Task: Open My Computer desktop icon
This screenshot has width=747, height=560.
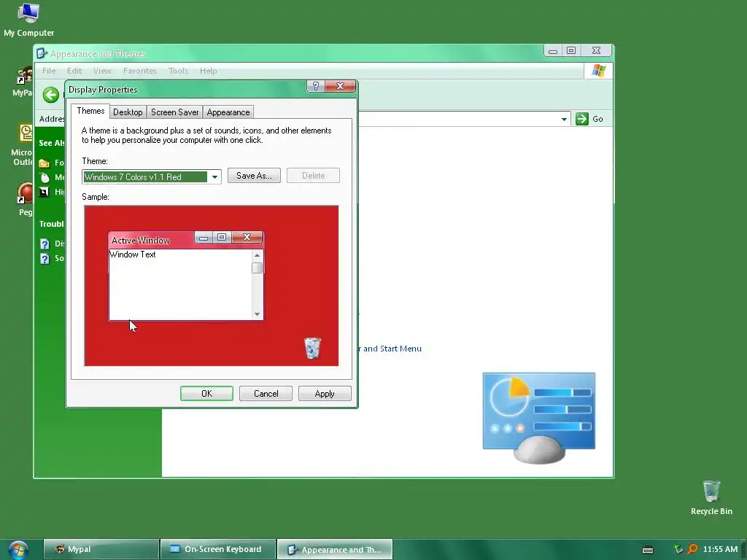Action: point(28,20)
